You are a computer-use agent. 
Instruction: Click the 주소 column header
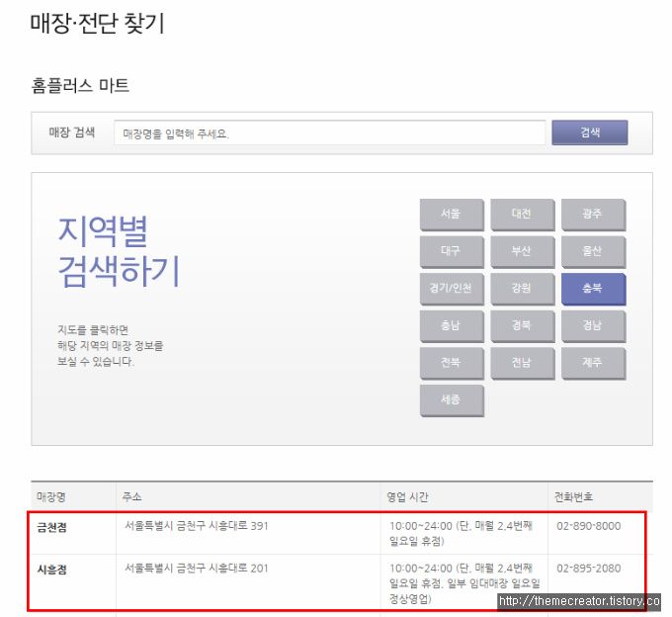pos(131,497)
